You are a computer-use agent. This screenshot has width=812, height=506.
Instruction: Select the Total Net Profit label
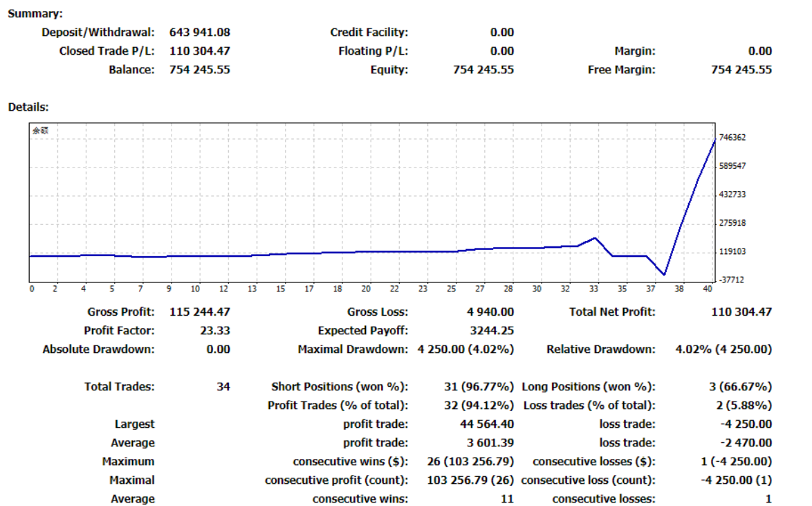point(612,312)
